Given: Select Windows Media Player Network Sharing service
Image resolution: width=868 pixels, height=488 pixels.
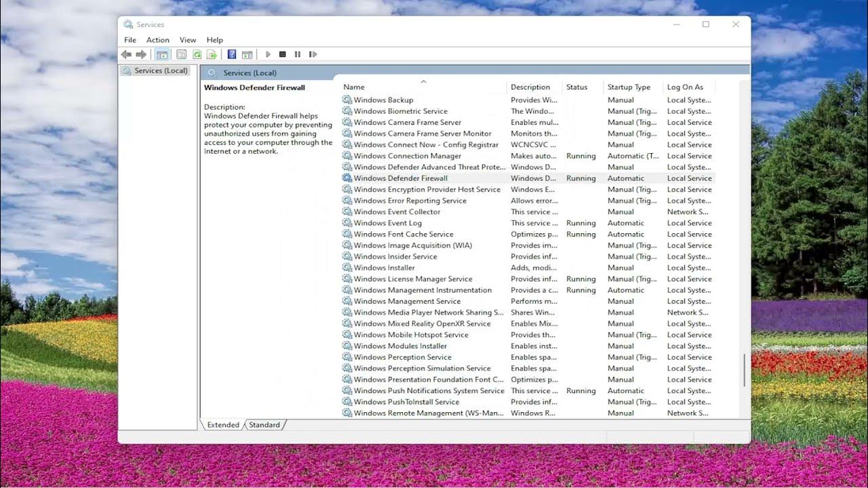Looking at the screenshot, I should point(528,312).
